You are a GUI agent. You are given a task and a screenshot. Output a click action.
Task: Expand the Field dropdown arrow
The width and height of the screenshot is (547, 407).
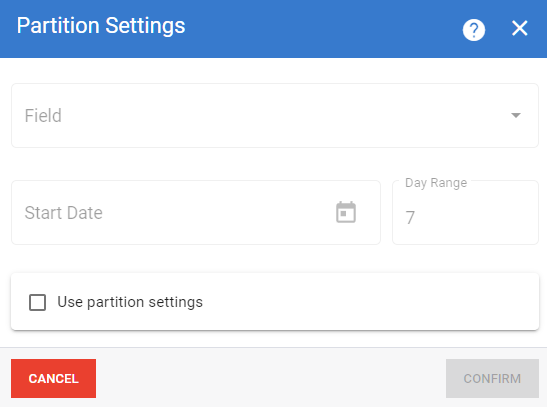pyautogui.click(x=516, y=115)
